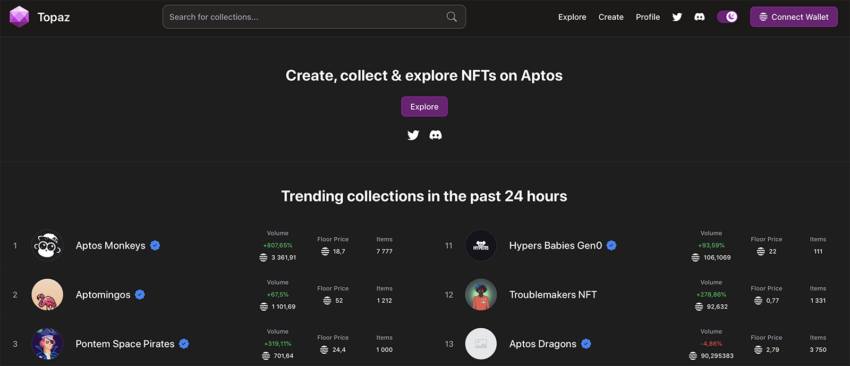Open Discord icon in the top navigation

pyautogui.click(x=699, y=17)
